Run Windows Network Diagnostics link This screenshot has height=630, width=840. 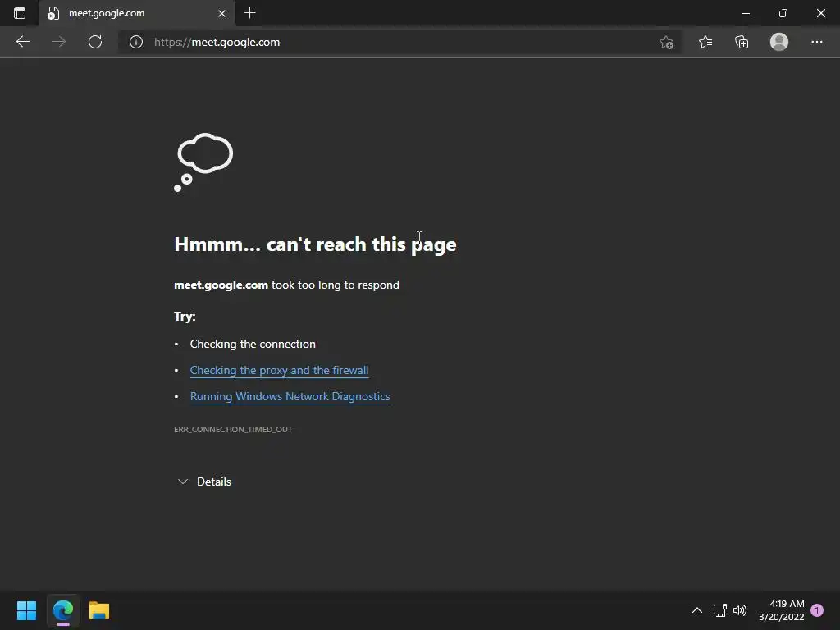click(x=290, y=396)
